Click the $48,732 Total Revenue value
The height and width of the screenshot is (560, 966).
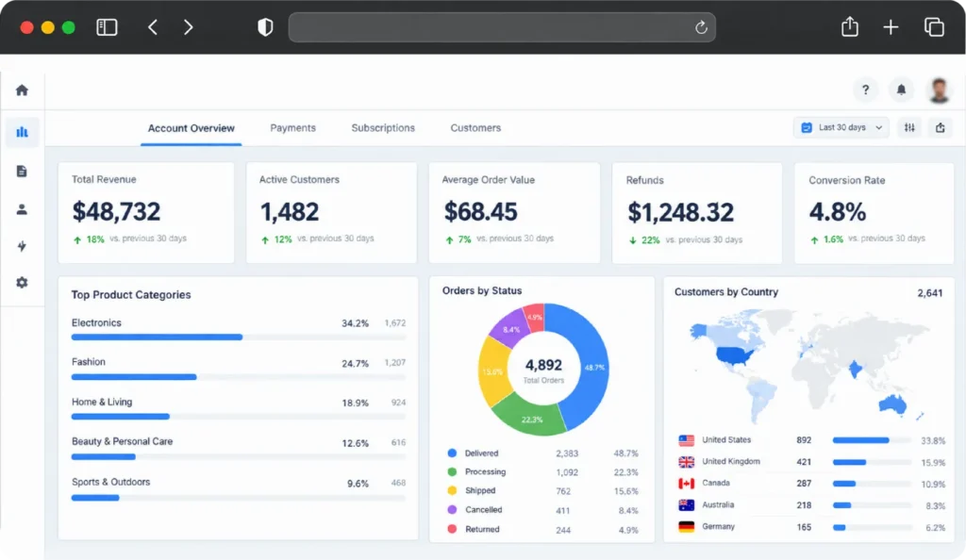pos(116,212)
